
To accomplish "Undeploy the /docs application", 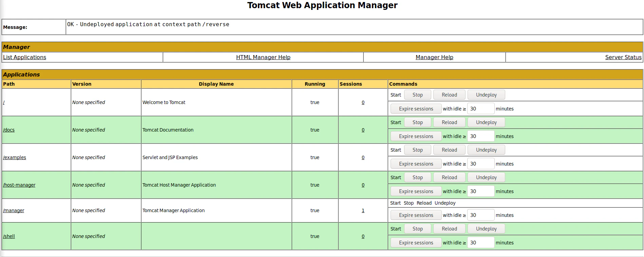I will click(x=486, y=122).
